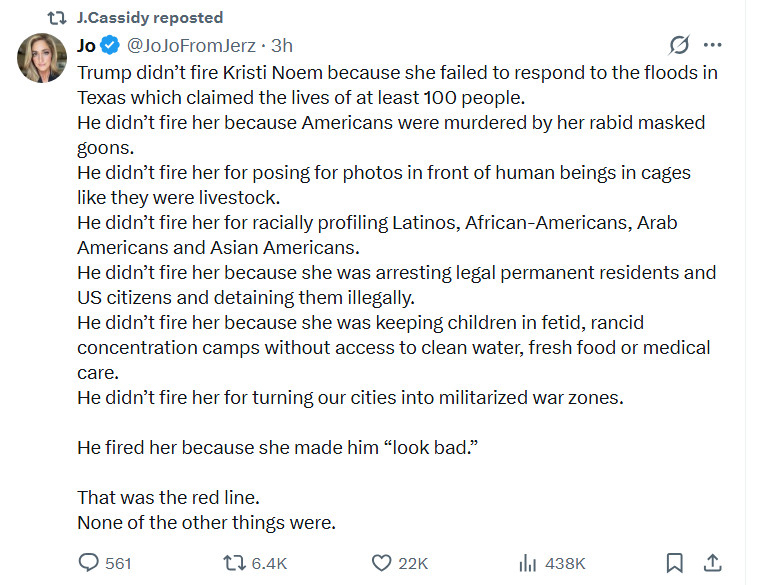The height and width of the screenshot is (585, 762).
Task: Click the reply speech bubble icon
Action: click(89, 563)
